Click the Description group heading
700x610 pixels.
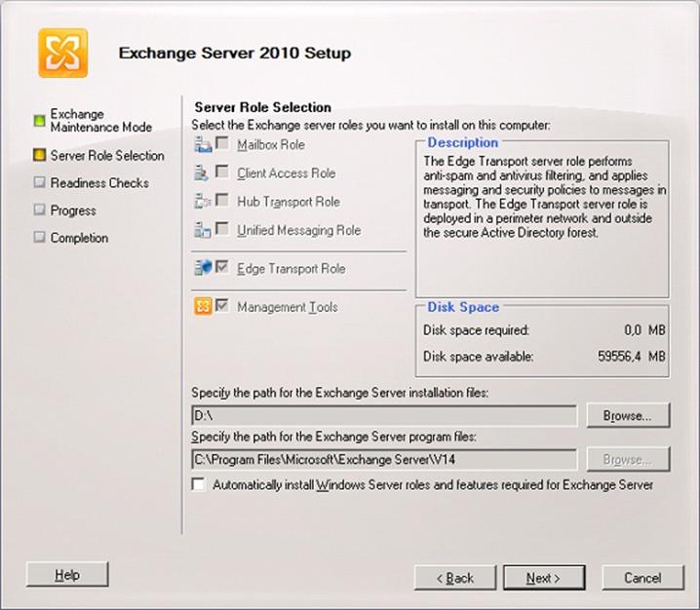click(463, 142)
